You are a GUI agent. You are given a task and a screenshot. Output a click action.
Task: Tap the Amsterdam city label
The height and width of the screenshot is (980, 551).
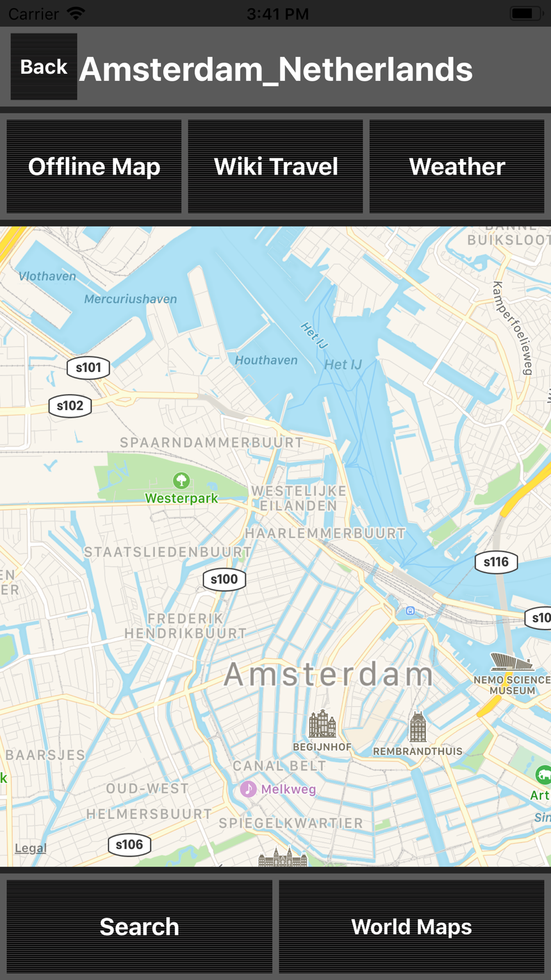tap(329, 674)
